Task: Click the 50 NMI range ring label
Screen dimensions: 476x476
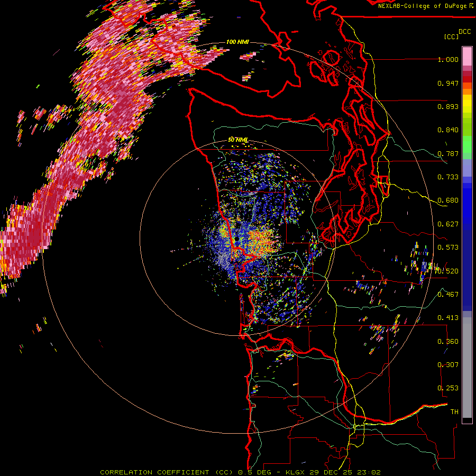Action: pos(238,140)
